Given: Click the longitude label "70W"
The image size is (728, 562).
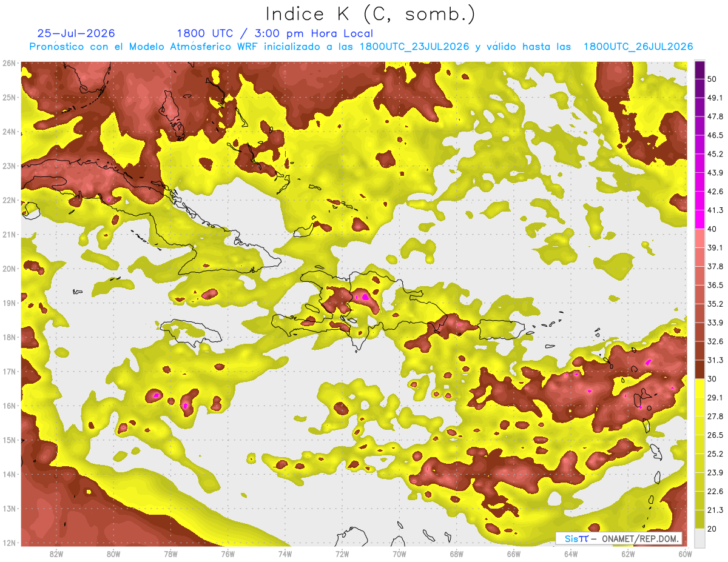Looking at the screenshot, I should [399, 554].
